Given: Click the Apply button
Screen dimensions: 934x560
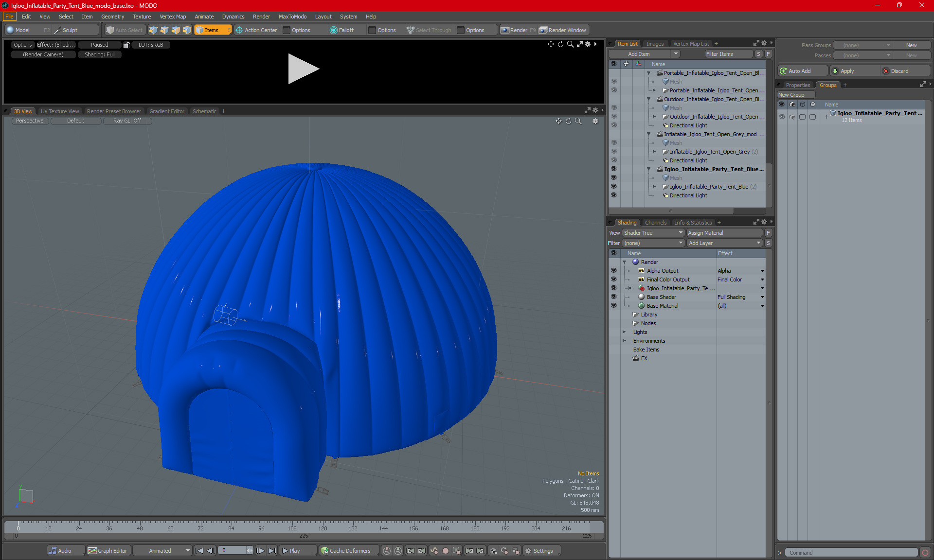Looking at the screenshot, I should 855,71.
